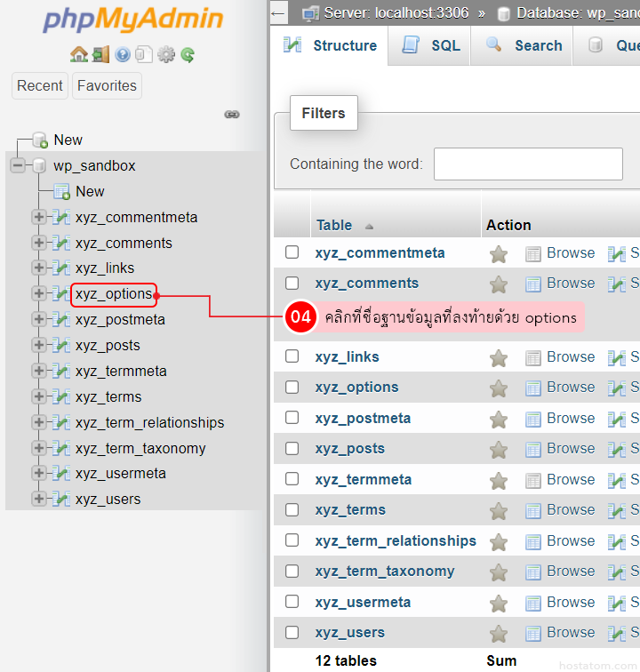Switch to the SQL tab
The image size is (640, 672).
coord(434,45)
